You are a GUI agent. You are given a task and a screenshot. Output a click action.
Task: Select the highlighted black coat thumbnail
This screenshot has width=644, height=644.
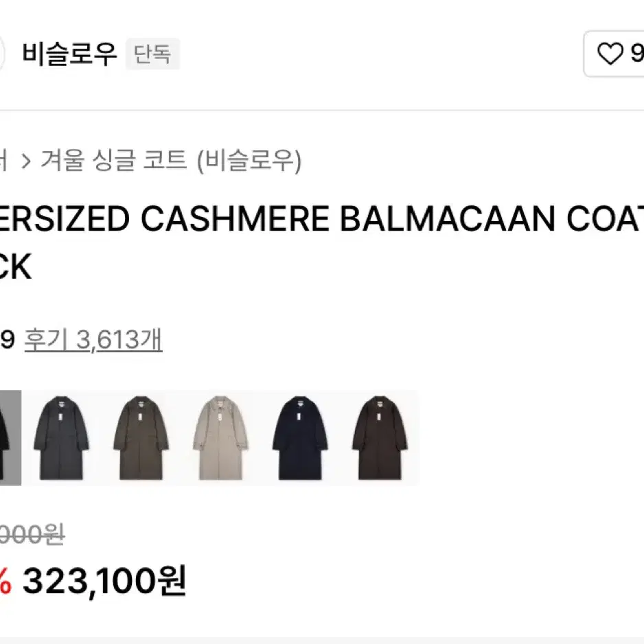coord(10,438)
